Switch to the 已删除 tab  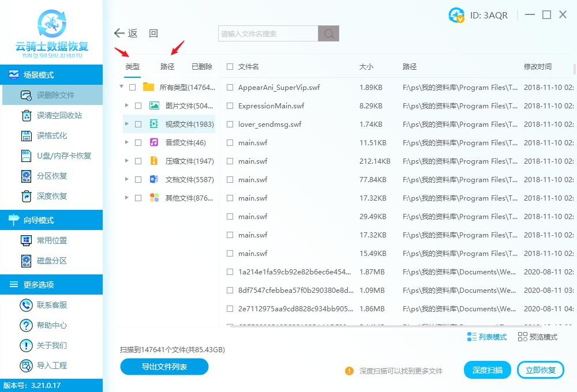201,67
